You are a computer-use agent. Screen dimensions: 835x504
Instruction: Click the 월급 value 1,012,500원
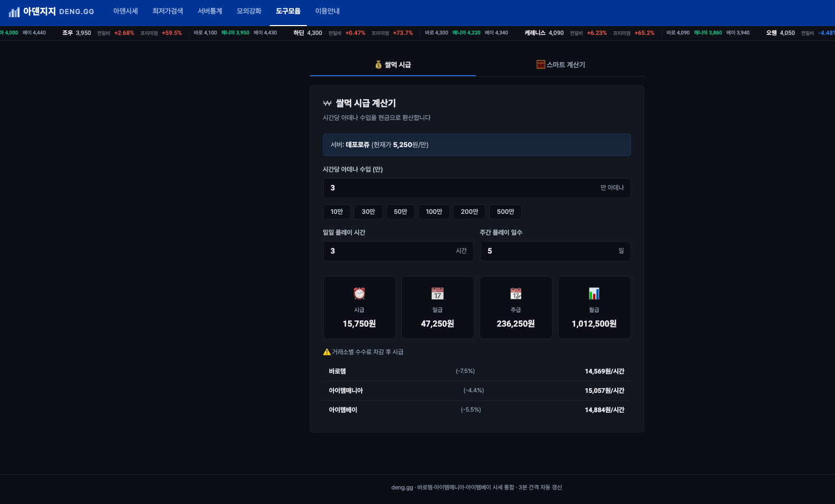[594, 323]
